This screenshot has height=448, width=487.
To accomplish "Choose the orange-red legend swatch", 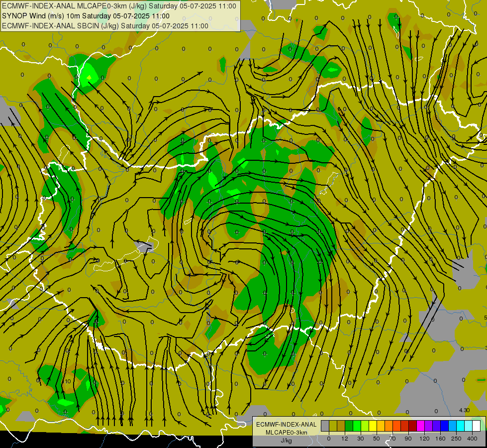I will point(397,426).
